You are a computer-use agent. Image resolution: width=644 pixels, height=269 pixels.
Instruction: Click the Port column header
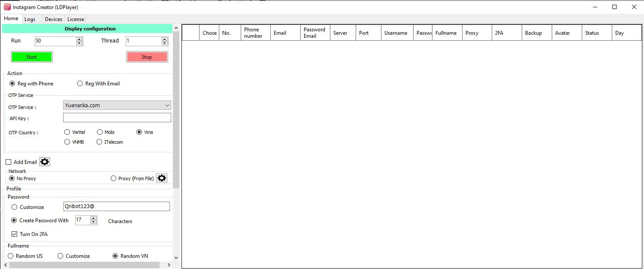(x=369, y=33)
